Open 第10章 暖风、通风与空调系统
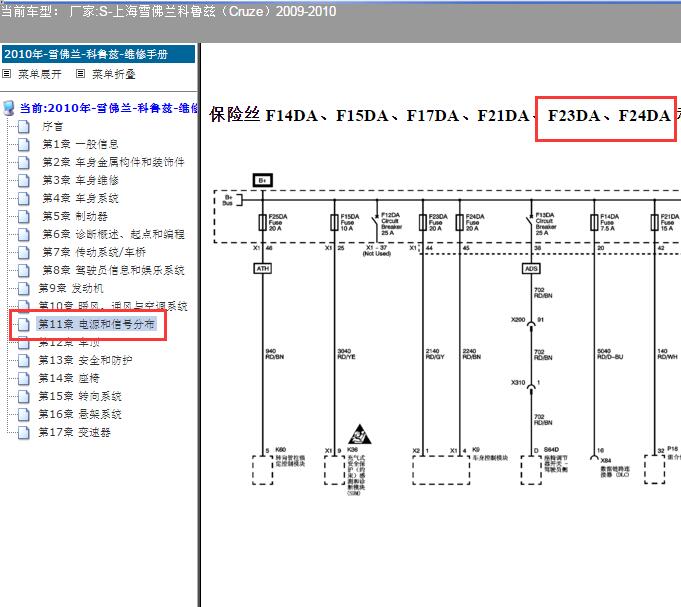 pyautogui.click(x=113, y=306)
